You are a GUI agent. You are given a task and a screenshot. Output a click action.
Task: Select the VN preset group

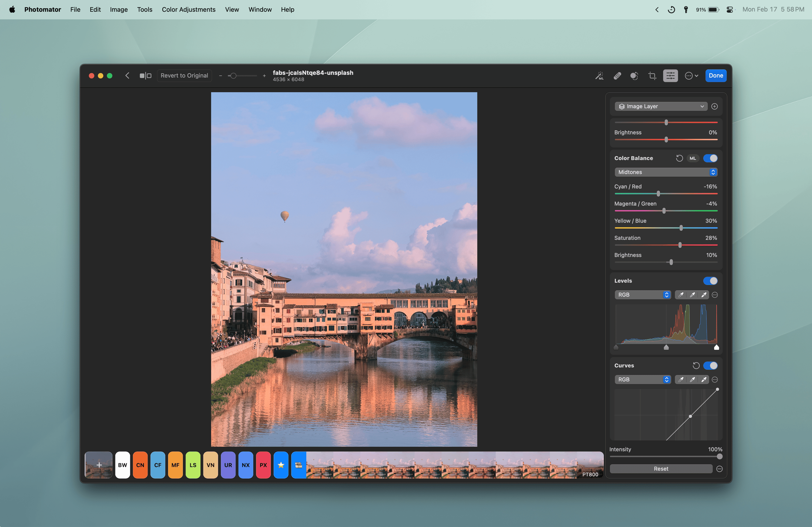click(x=210, y=465)
